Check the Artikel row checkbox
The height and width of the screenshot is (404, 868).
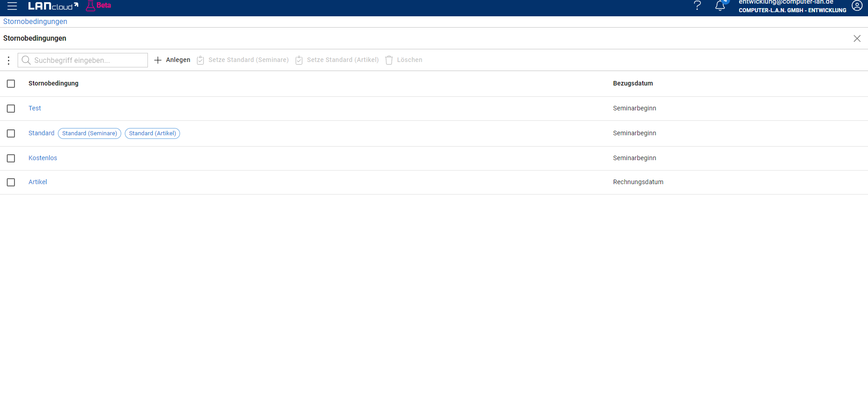coord(11,182)
